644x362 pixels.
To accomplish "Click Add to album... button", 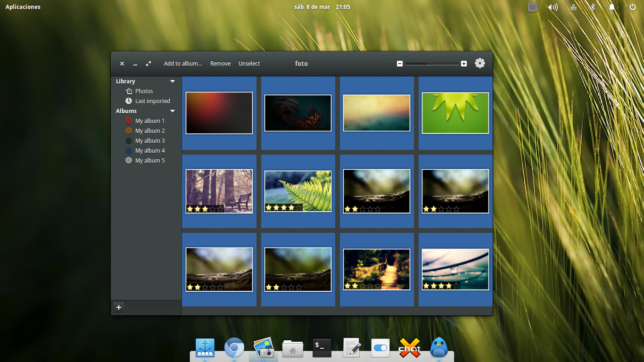I will click(x=183, y=64).
